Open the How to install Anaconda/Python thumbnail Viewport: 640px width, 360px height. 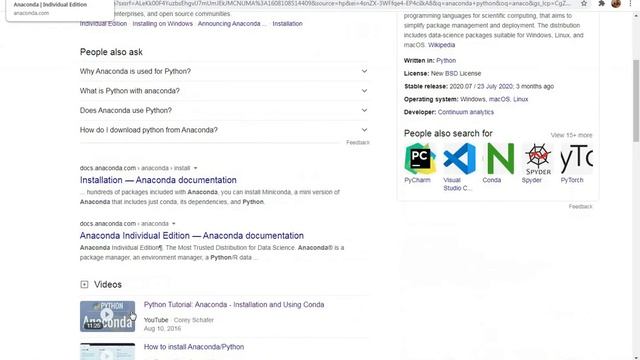click(x=107, y=351)
